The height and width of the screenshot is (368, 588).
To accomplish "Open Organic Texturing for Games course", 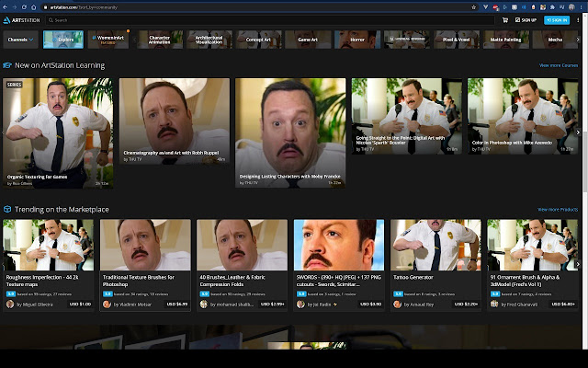I will [58, 132].
